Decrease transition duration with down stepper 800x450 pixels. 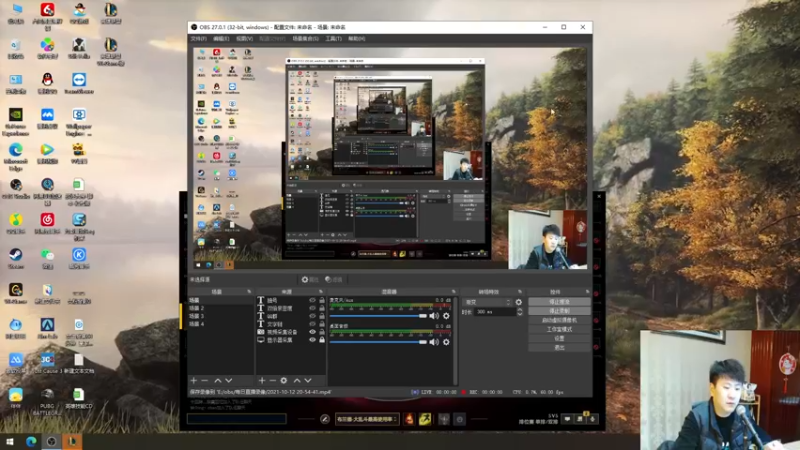coord(519,314)
